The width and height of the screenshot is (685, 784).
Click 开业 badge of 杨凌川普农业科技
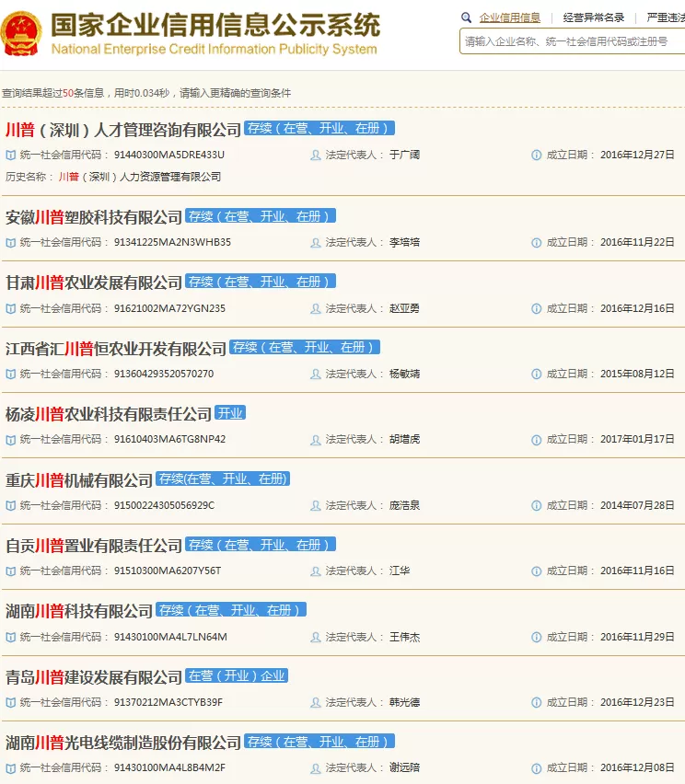click(230, 413)
